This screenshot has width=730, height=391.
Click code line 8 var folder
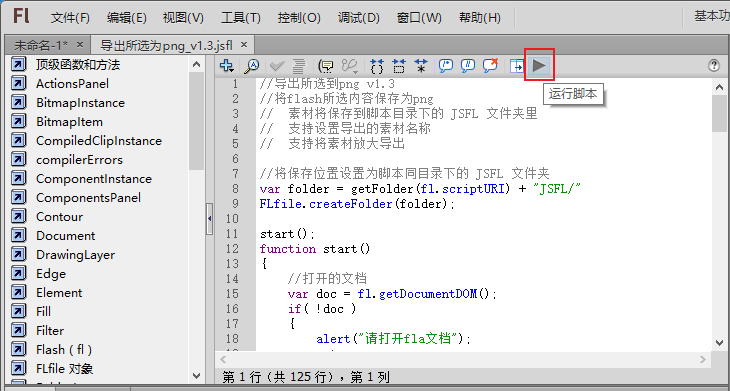tap(420, 189)
